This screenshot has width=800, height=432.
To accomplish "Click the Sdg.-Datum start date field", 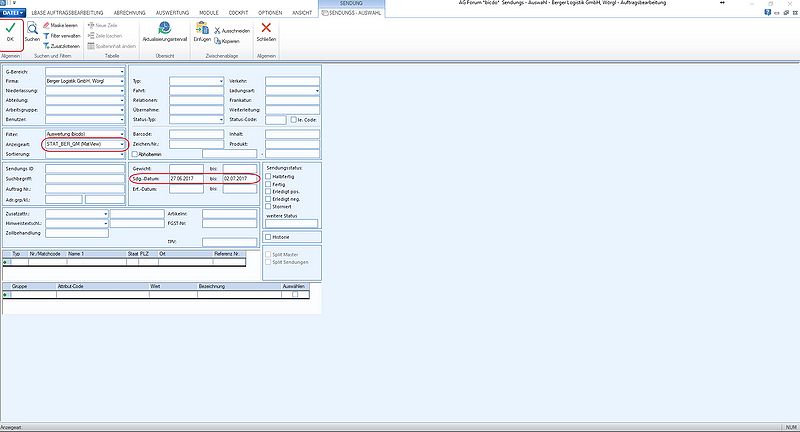I will pos(189,179).
